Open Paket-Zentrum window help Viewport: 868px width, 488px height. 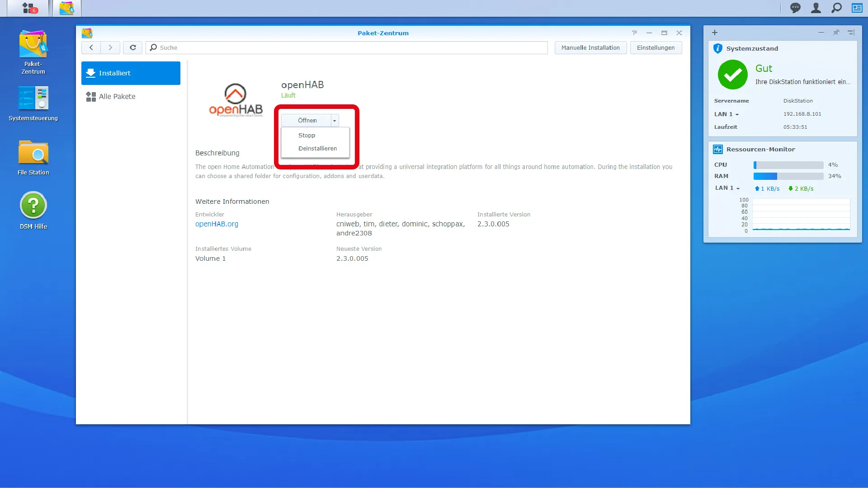[634, 33]
